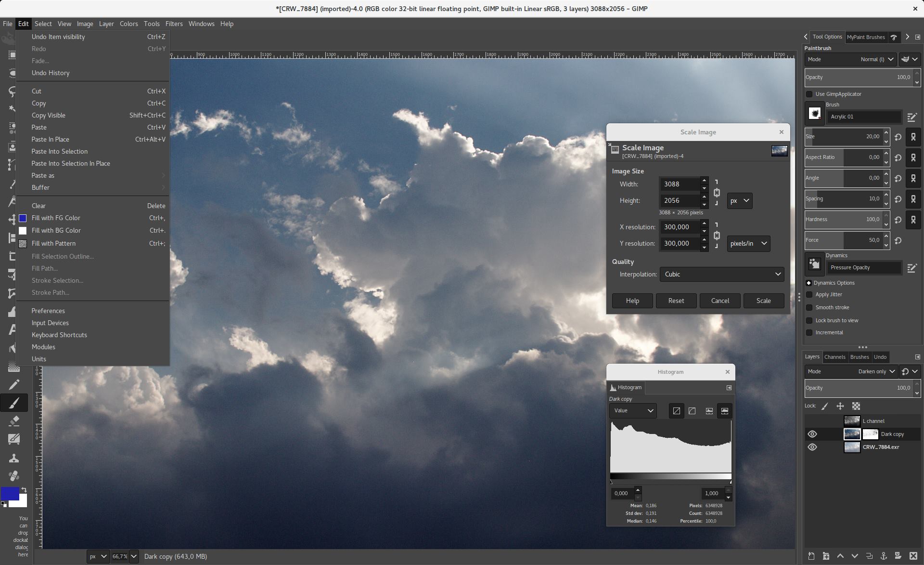Enable the Apply Jitter checkbox
The width and height of the screenshot is (924, 565).
point(809,294)
